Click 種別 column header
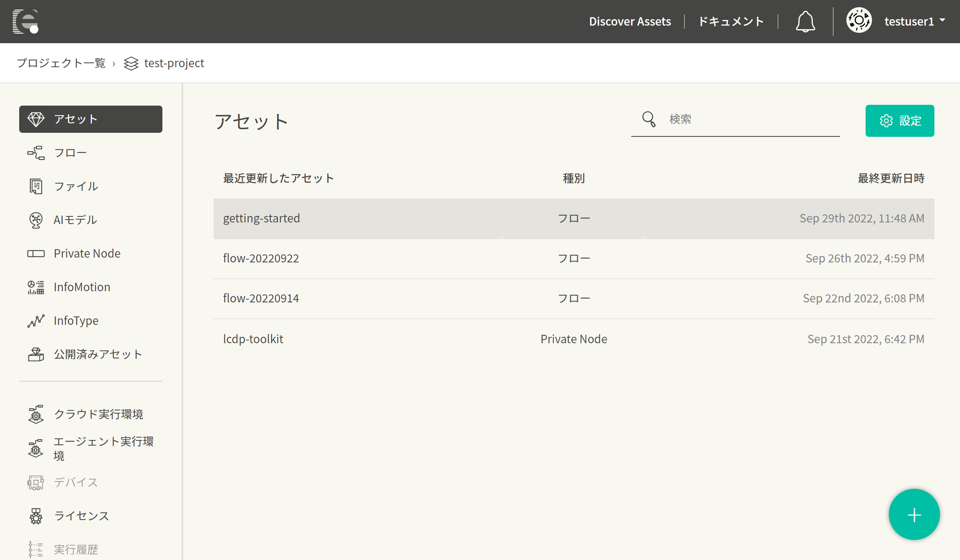 click(x=574, y=178)
